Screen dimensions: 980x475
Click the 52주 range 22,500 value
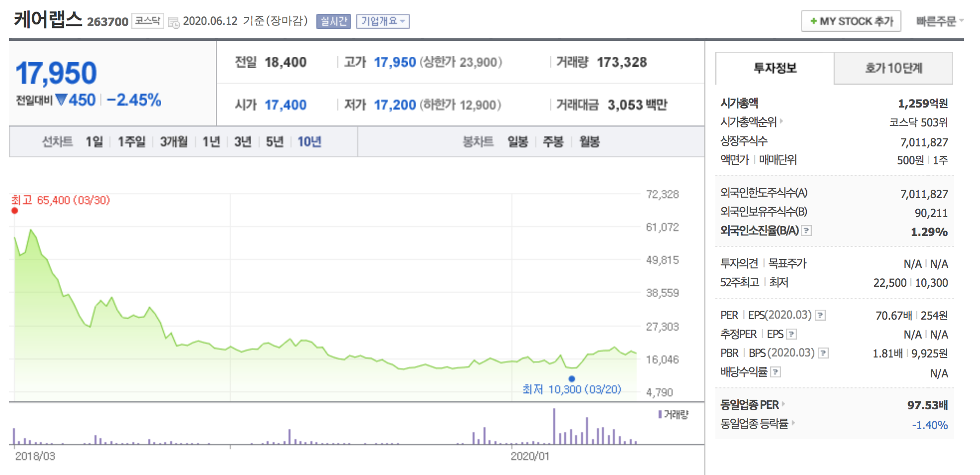[x=890, y=283]
